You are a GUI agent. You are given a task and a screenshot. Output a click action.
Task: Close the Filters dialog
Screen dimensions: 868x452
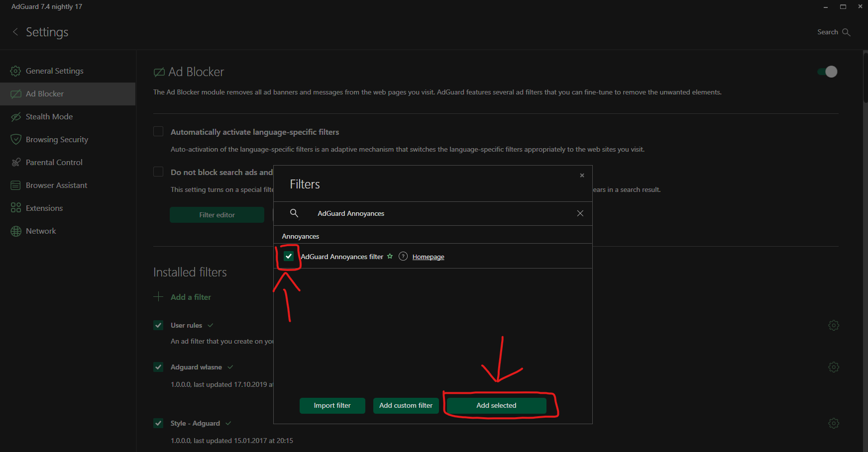point(582,176)
